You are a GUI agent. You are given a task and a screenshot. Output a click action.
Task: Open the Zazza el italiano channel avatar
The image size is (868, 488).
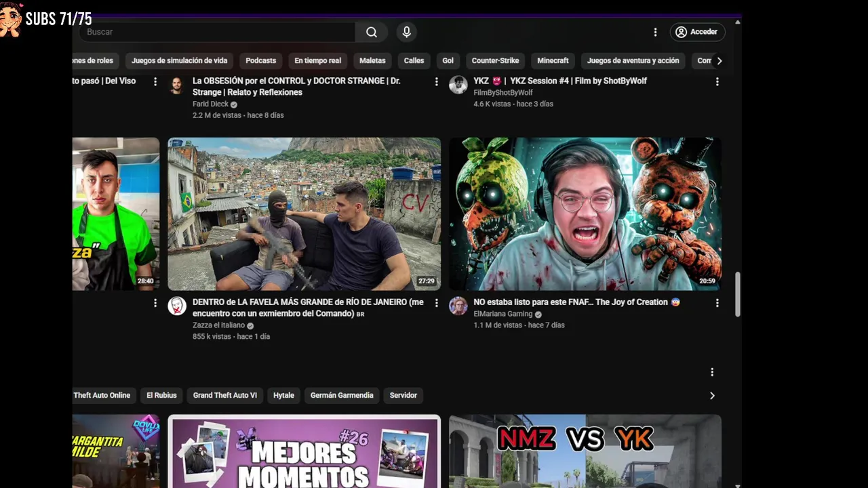click(176, 306)
